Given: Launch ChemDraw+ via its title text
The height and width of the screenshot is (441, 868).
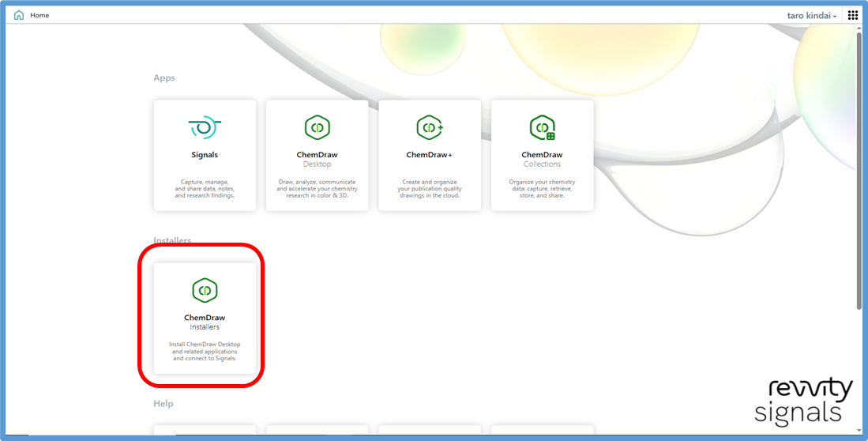Looking at the screenshot, I should point(430,155).
